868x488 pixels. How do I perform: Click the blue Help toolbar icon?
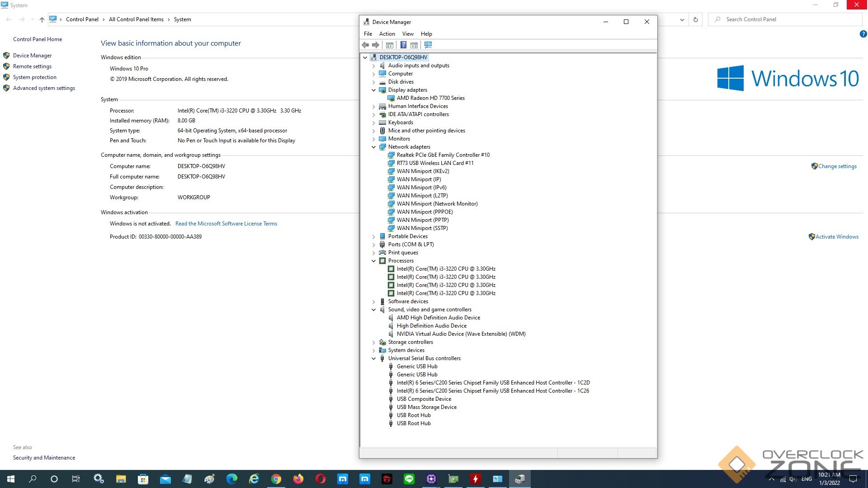point(403,45)
